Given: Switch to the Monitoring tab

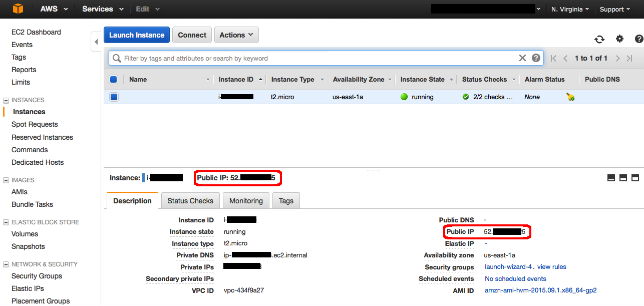Looking at the screenshot, I should point(246,200).
